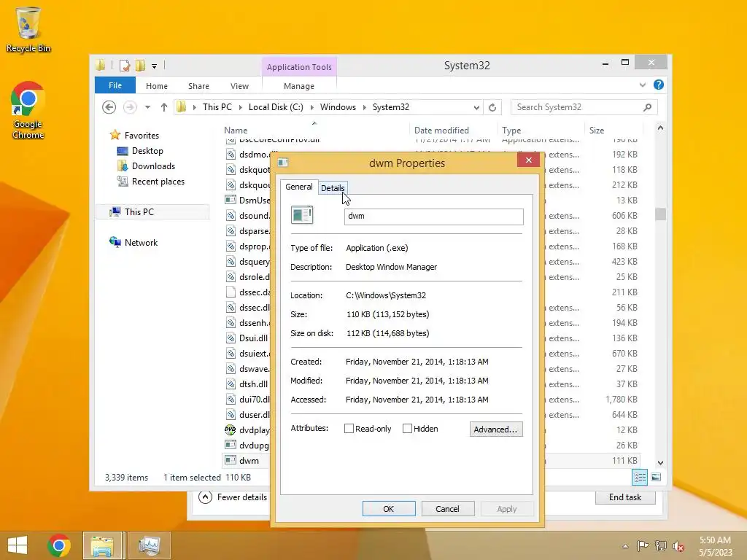
Task: Click the File Explorer taskbar icon
Action: (102, 545)
